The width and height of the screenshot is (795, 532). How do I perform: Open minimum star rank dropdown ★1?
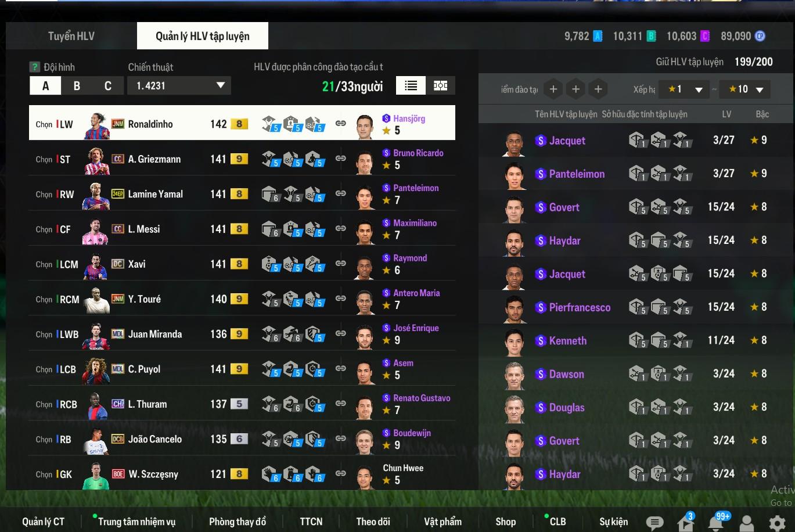click(x=685, y=89)
